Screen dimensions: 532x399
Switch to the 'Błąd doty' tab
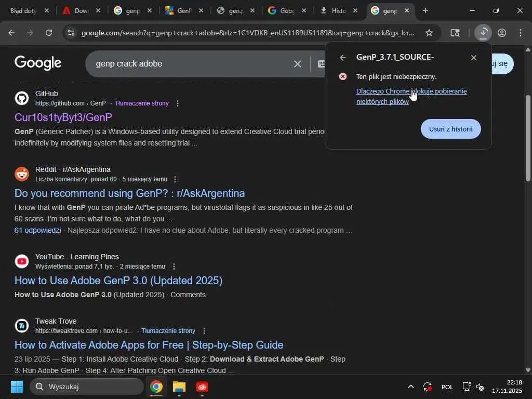tap(23, 11)
